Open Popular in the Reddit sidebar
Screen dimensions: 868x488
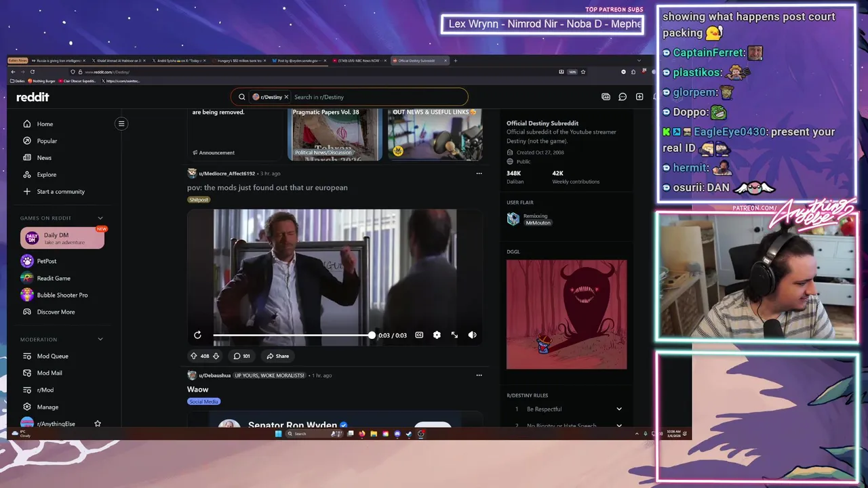(x=47, y=141)
